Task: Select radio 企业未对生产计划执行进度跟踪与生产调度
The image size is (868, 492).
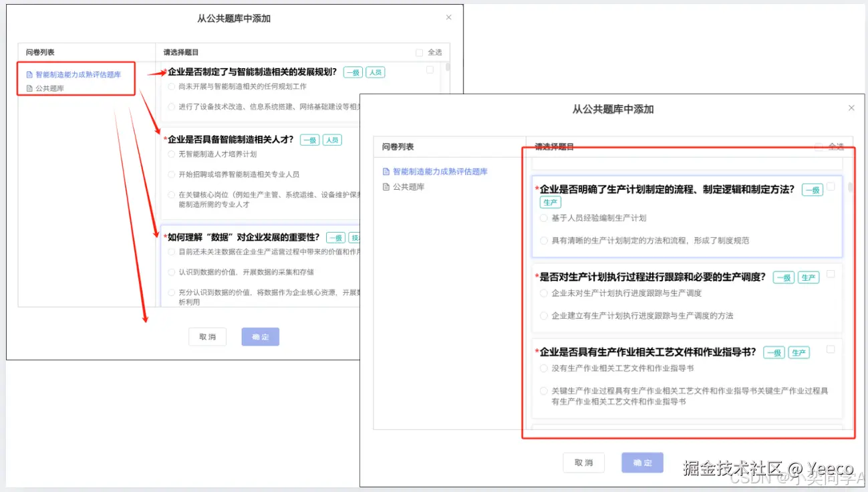Action: click(543, 293)
